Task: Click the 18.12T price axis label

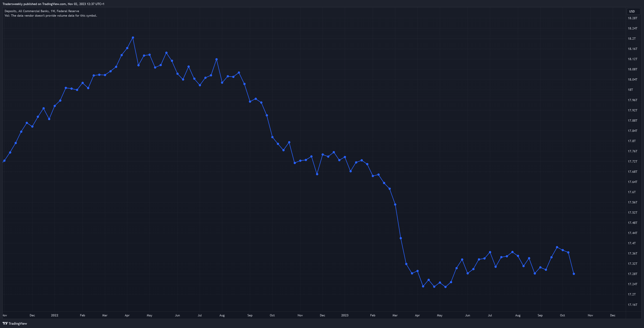Action: [633, 59]
